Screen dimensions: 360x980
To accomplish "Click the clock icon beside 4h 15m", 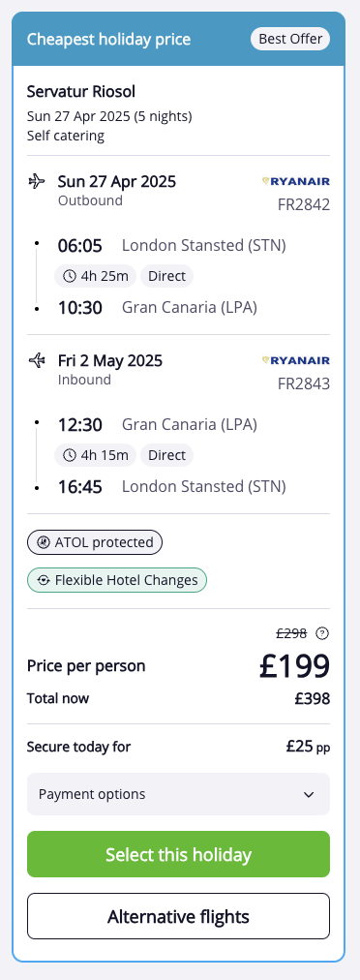I will pyautogui.click(x=70, y=456).
